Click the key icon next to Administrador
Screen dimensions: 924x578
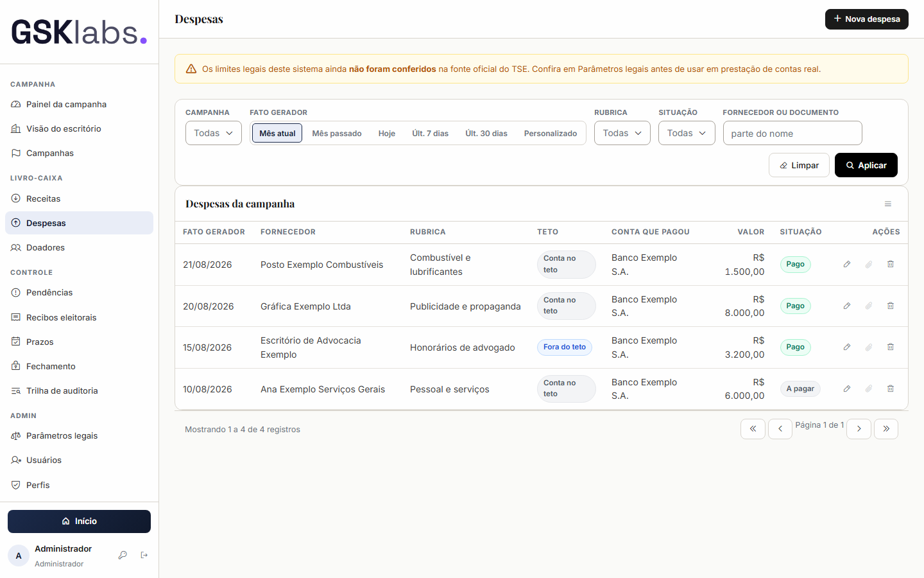click(x=123, y=556)
